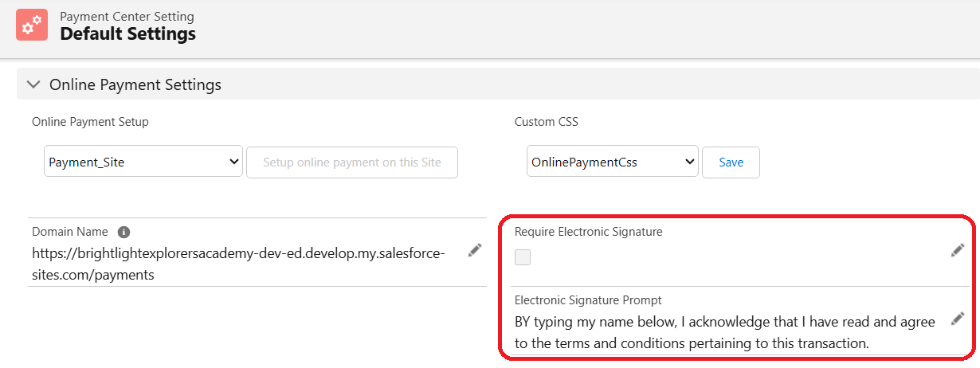Click the Domain Name field label

[x=70, y=232]
